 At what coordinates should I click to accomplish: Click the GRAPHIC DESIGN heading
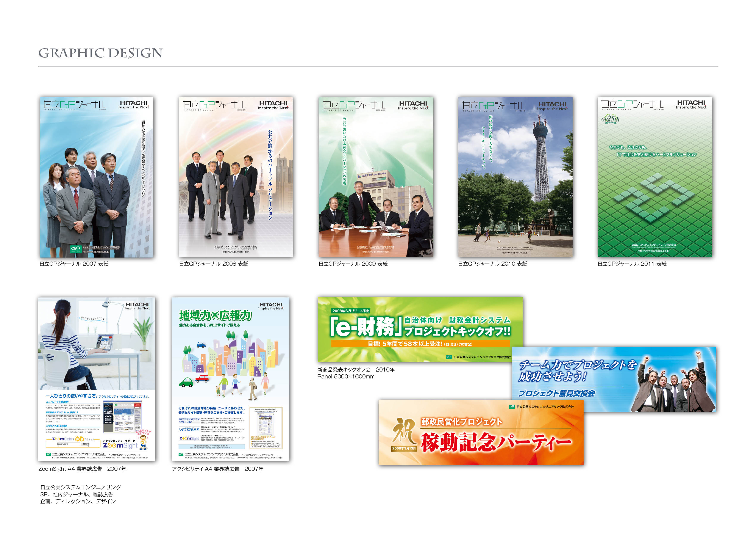point(100,53)
